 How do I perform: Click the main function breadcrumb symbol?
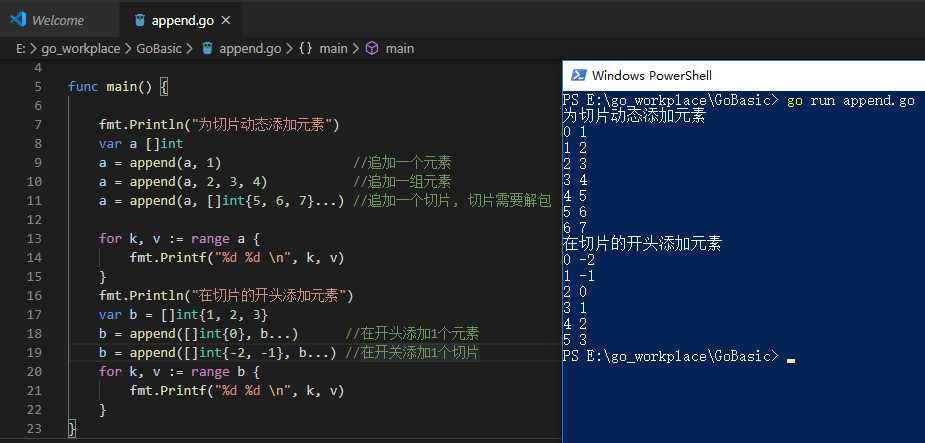click(399, 48)
